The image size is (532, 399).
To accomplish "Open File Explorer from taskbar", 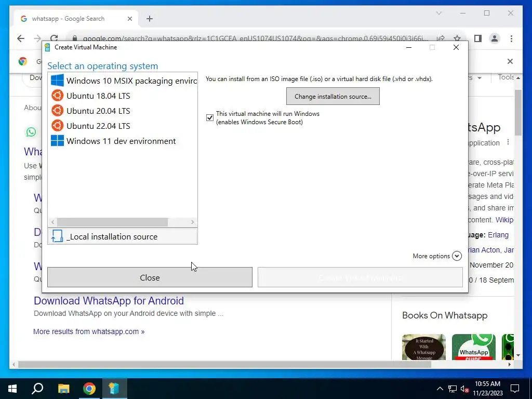I will (63, 389).
